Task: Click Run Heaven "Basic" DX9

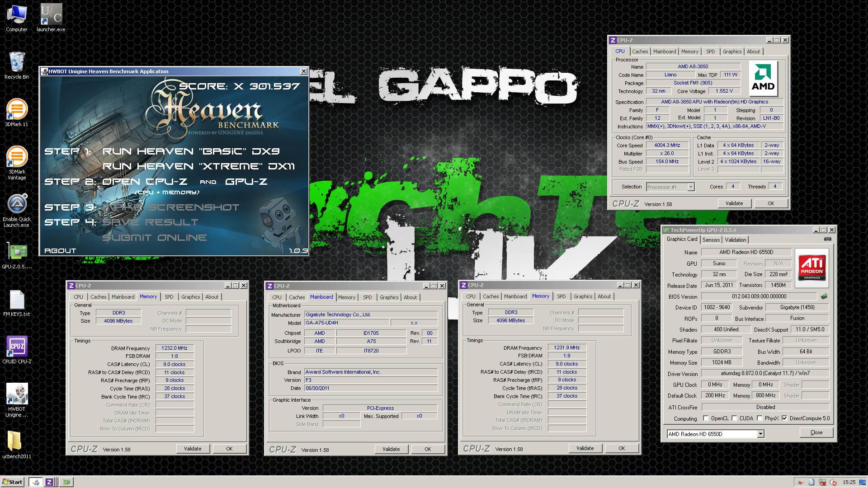Action: pyautogui.click(x=191, y=151)
